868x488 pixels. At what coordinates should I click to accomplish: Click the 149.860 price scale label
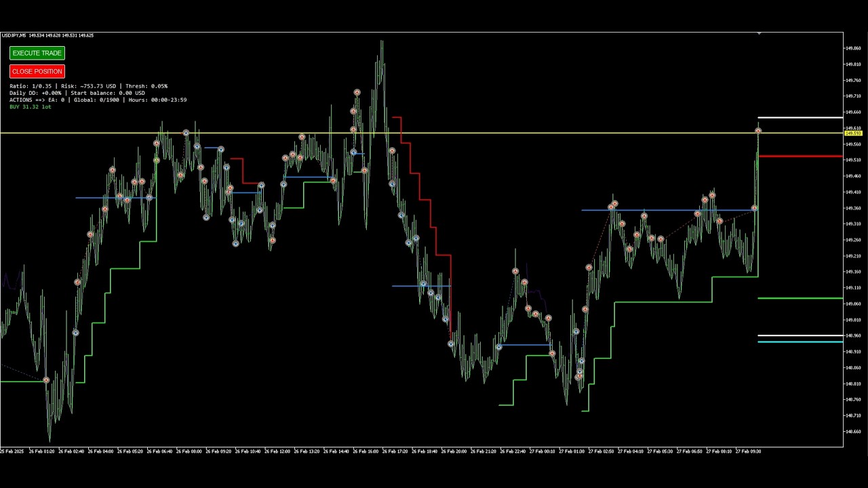click(853, 49)
